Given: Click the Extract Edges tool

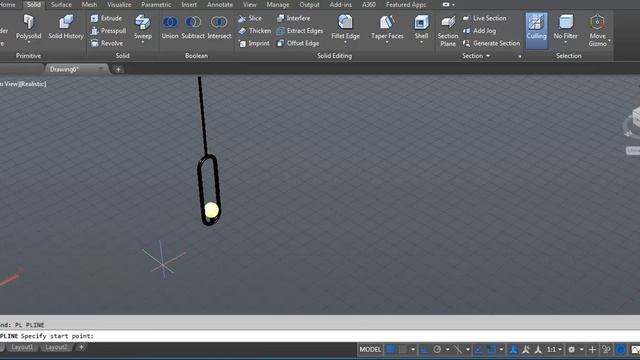Looking at the screenshot, I should (300, 31).
